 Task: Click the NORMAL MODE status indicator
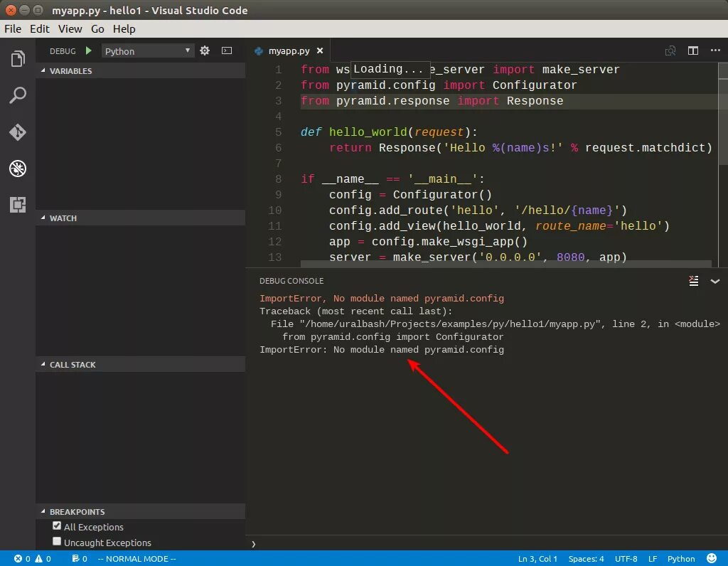pos(136,559)
